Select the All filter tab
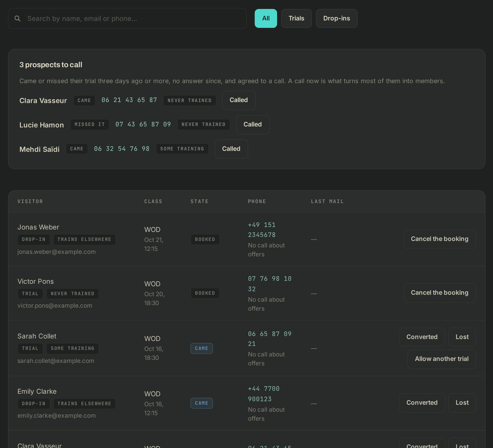 coord(266,18)
